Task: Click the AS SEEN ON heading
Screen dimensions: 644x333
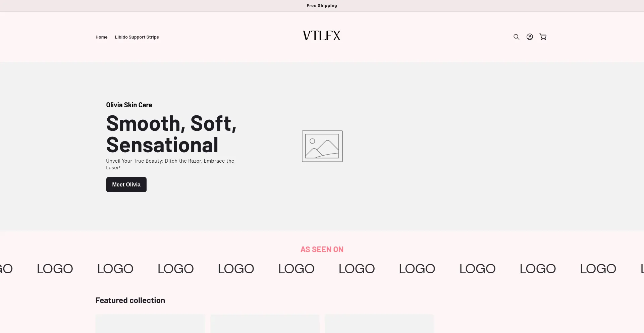Action: click(322, 249)
